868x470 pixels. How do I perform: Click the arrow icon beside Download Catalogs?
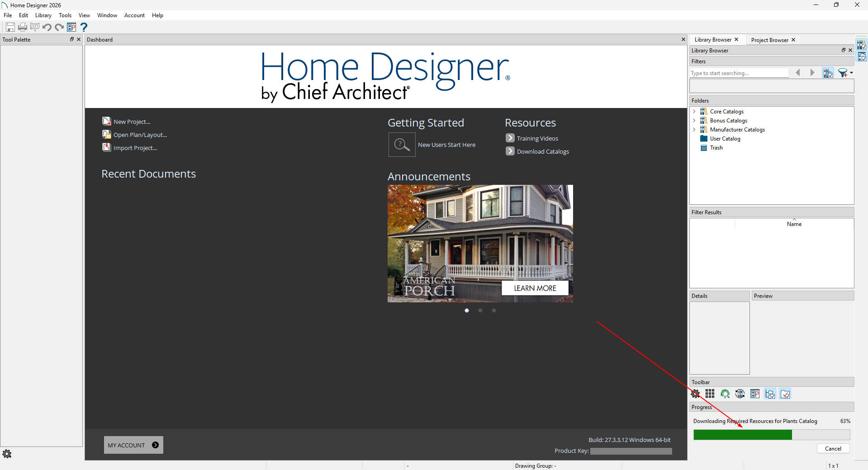click(x=510, y=151)
